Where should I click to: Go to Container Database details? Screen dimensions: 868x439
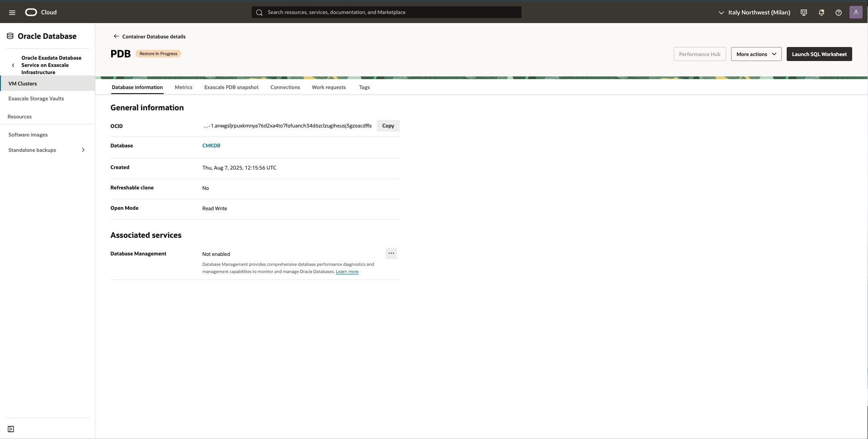point(154,37)
